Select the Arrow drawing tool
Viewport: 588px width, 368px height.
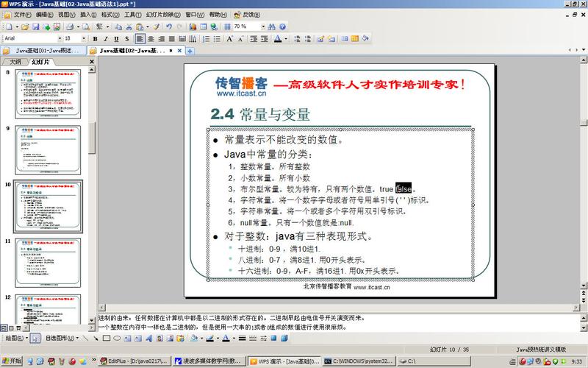tap(96, 339)
